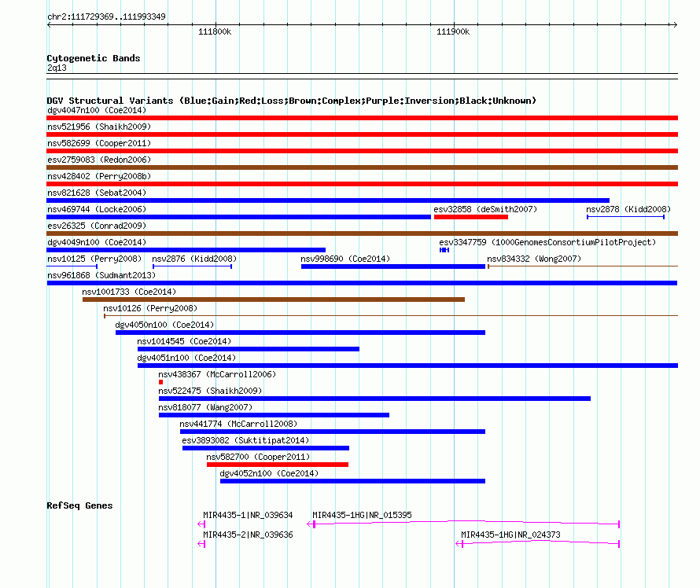Click the MIR4435-1|NR_039634 gene glyph
This screenshot has height=588, width=700.
(201, 524)
